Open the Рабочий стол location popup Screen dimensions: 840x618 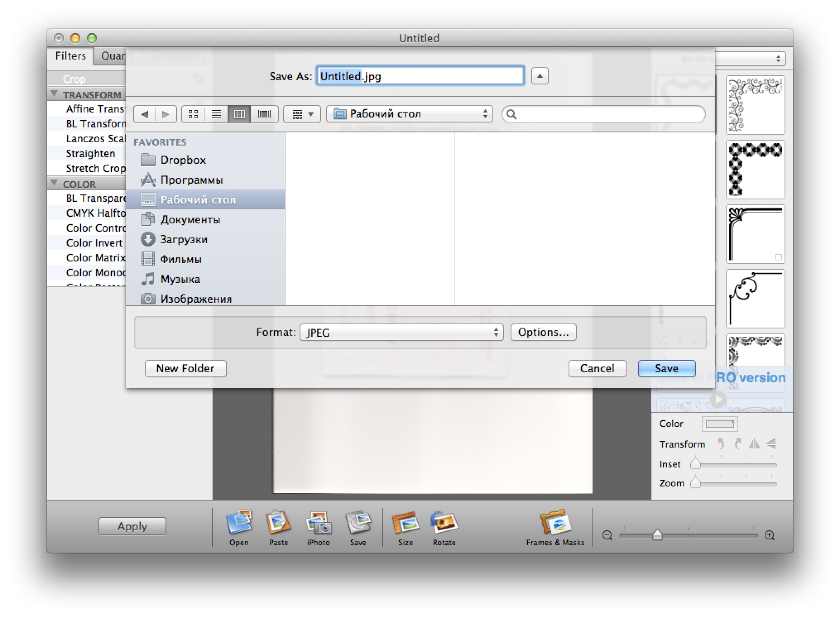click(x=409, y=114)
